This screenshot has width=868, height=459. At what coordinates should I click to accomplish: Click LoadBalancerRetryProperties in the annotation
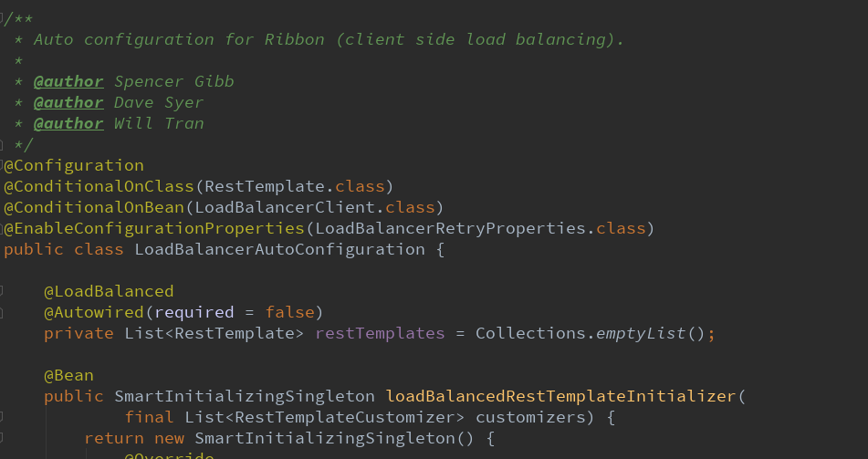click(450, 229)
